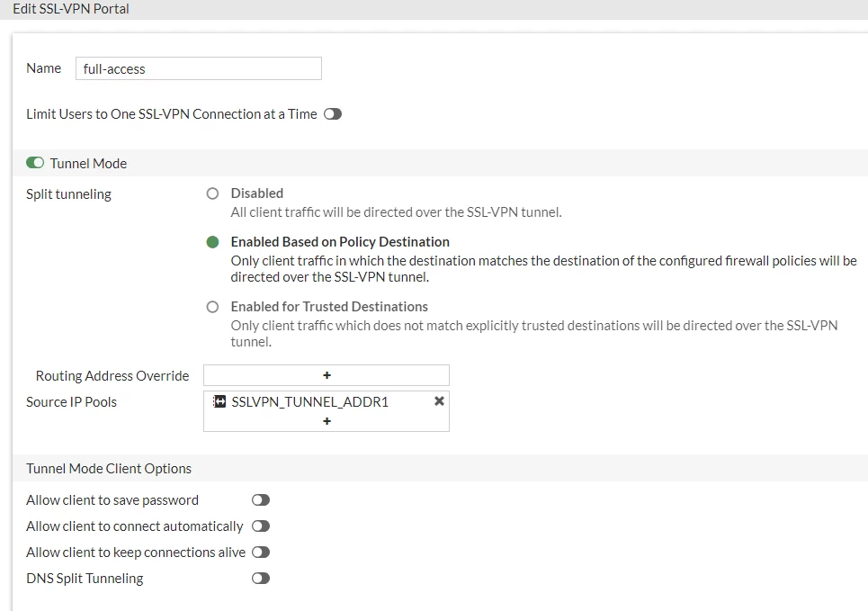868x611 pixels.
Task: Click the Routing Address Override label
Action: pyautogui.click(x=112, y=375)
